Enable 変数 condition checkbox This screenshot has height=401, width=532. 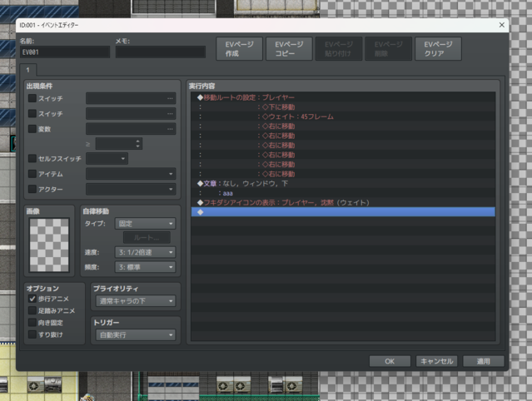(32, 129)
